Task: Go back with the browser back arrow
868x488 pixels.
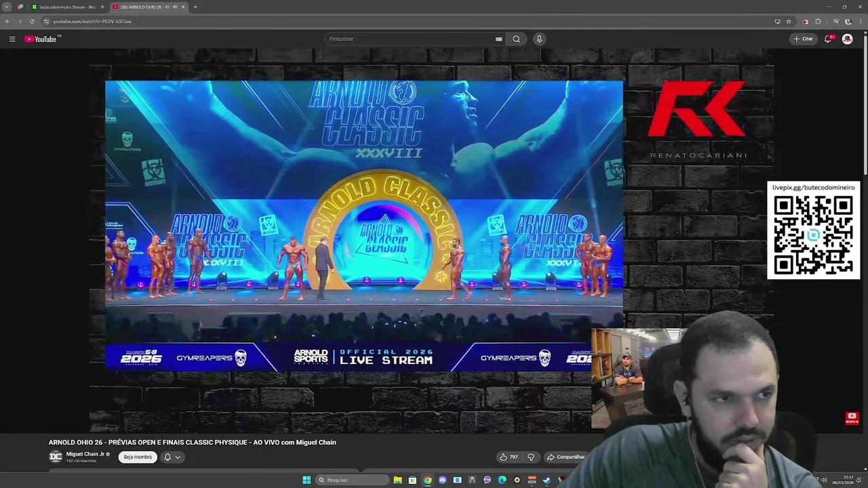Action: tap(7, 21)
